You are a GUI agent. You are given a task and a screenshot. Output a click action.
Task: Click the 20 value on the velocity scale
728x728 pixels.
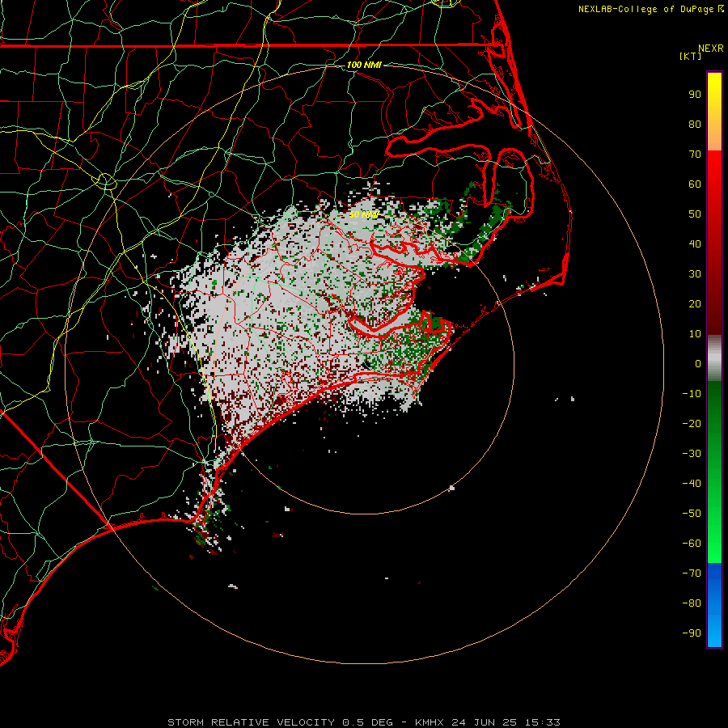point(695,303)
